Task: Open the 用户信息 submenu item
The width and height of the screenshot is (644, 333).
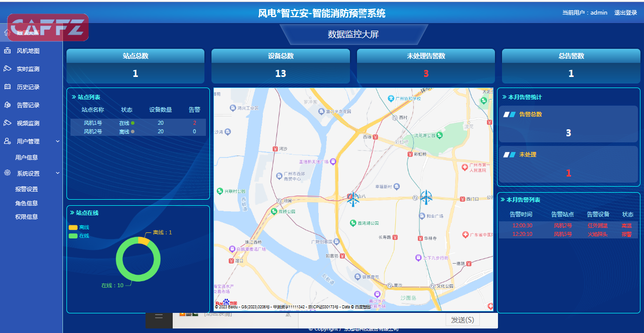Action: (x=27, y=157)
